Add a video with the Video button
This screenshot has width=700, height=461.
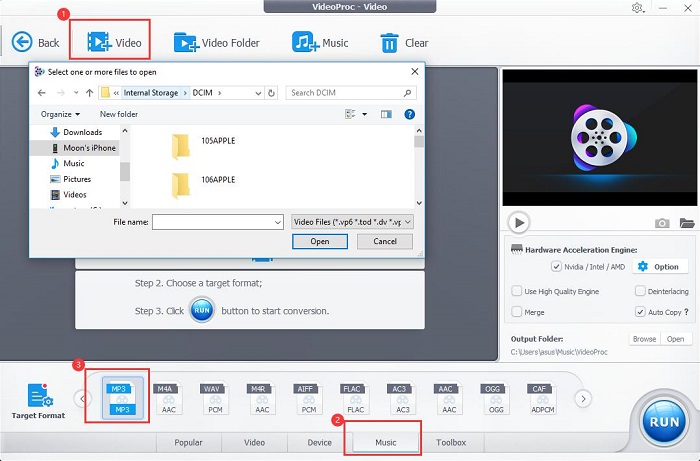tap(114, 42)
